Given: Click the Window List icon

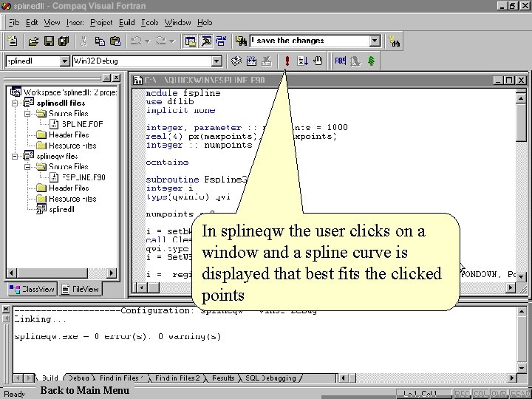Looking at the screenshot, I should (x=221, y=41).
